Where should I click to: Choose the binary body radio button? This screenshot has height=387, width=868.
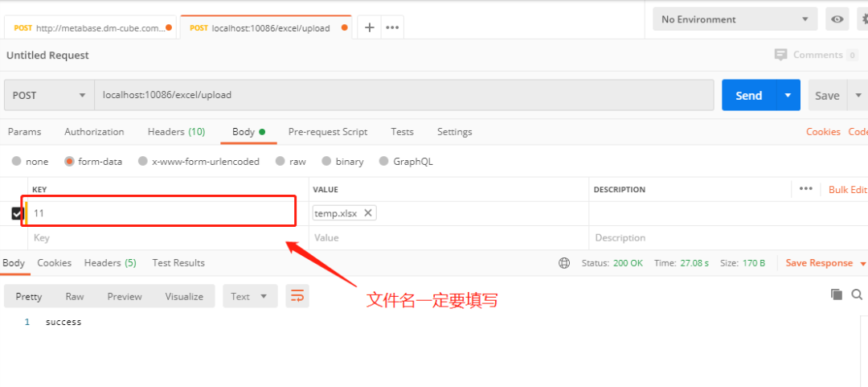click(327, 161)
